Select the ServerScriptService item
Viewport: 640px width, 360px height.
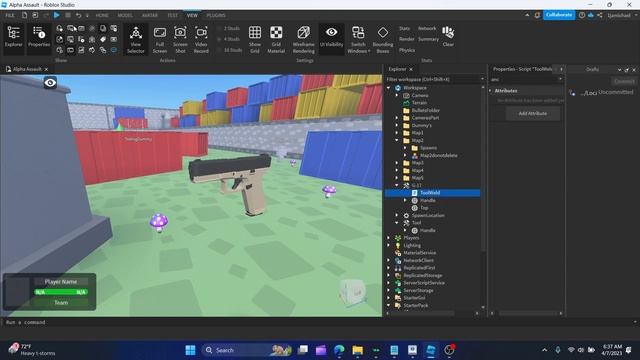tap(424, 283)
